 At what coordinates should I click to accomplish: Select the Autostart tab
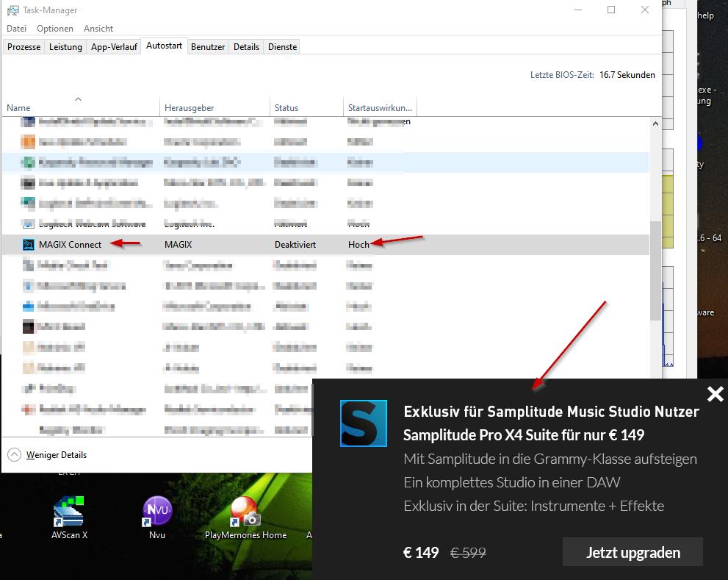(x=164, y=46)
